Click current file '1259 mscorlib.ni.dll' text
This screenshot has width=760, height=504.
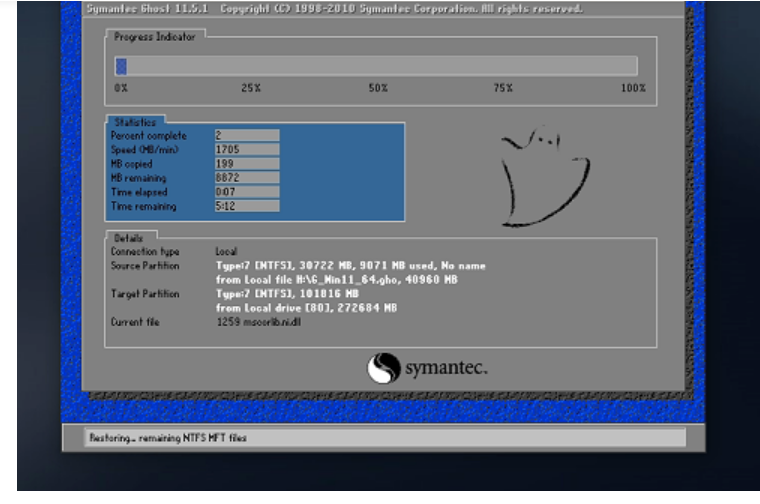pyautogui.click(x=259, y=322)
